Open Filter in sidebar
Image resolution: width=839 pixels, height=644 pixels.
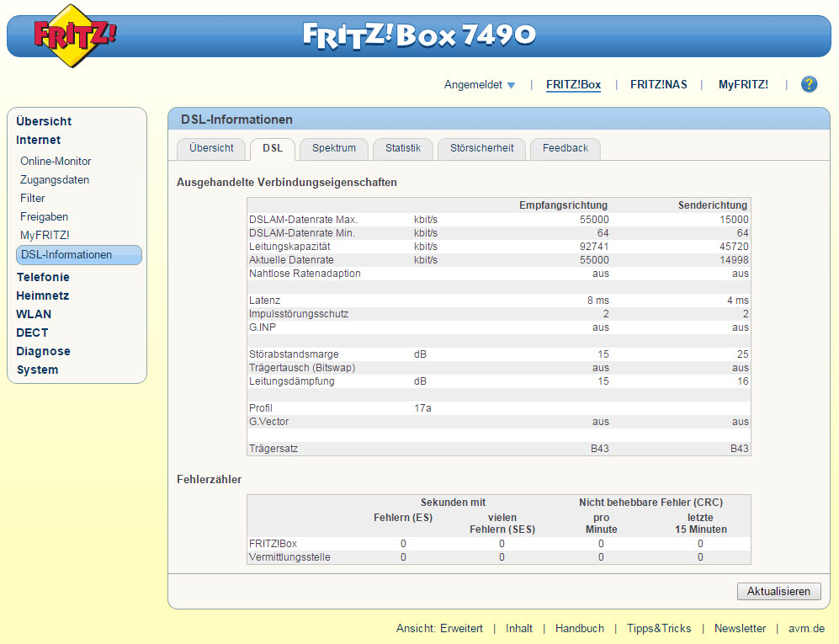[x=33, y=198]
